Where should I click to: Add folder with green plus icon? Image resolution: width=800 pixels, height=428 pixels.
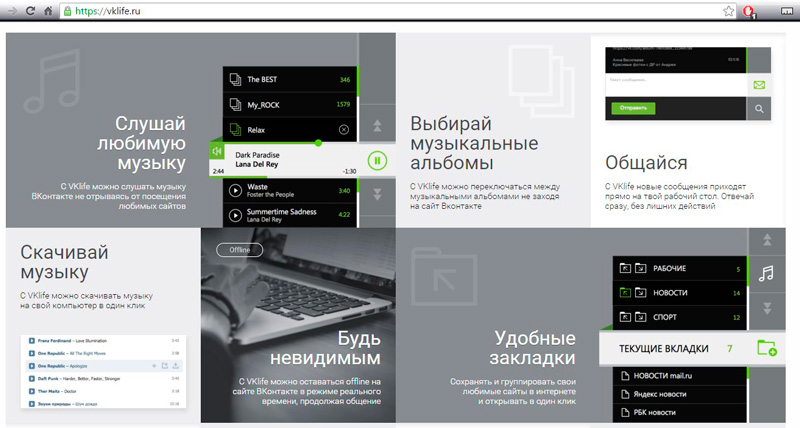click(x=767, y=348)
